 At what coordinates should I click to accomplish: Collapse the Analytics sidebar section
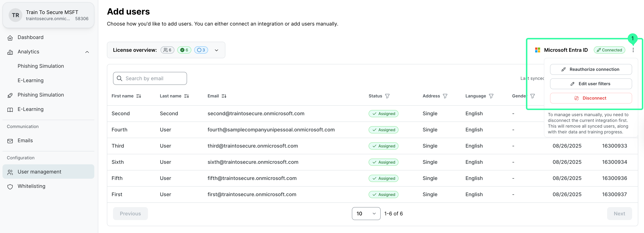[x=87, y=52]
